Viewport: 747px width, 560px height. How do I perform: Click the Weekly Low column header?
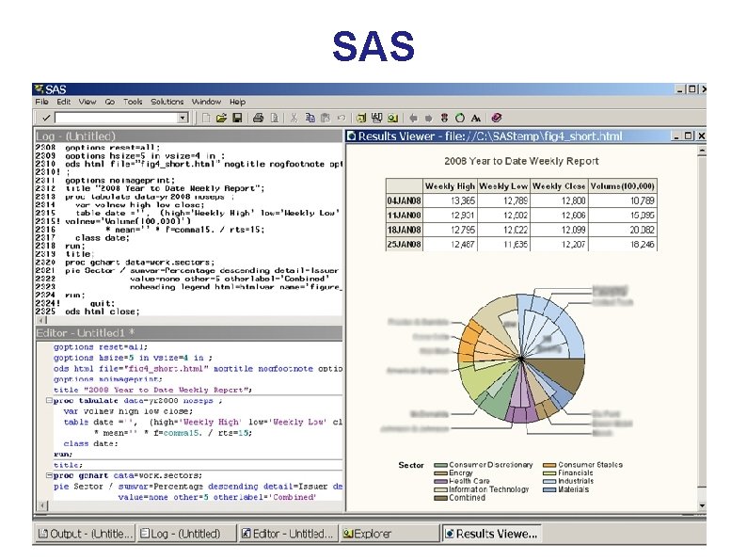click(x=503, y=186)
